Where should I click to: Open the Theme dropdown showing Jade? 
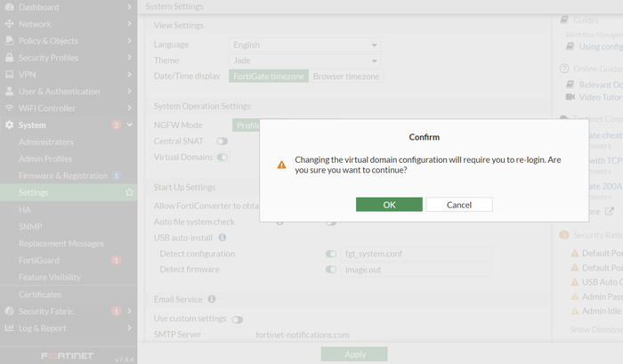pos(304,61)
